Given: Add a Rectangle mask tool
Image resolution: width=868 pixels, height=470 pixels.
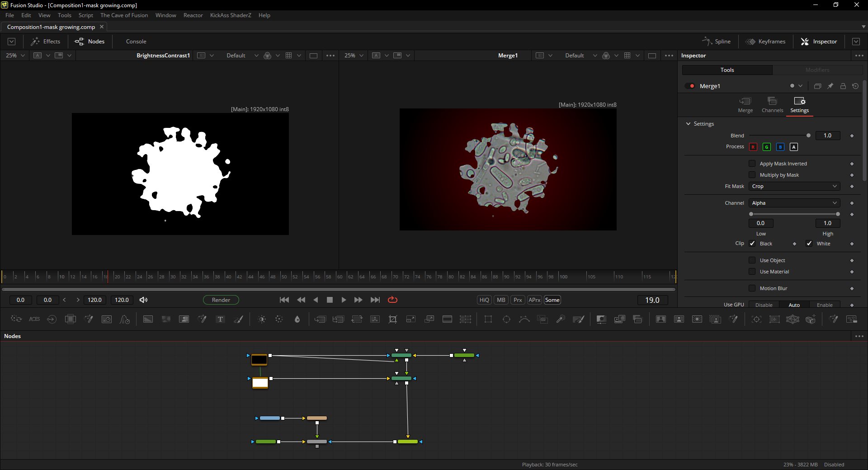Looking at the screenshot, I should 488,319.
